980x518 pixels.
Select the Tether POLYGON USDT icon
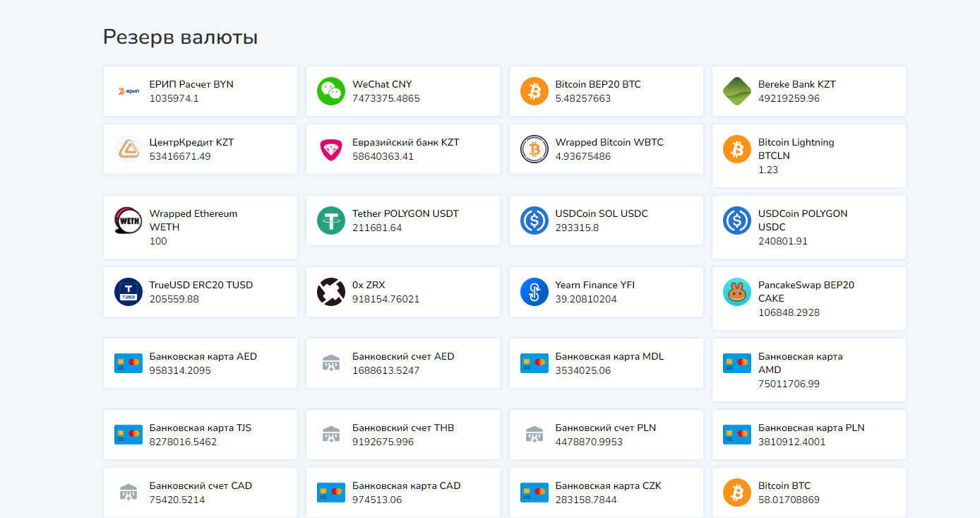[331, 220]
